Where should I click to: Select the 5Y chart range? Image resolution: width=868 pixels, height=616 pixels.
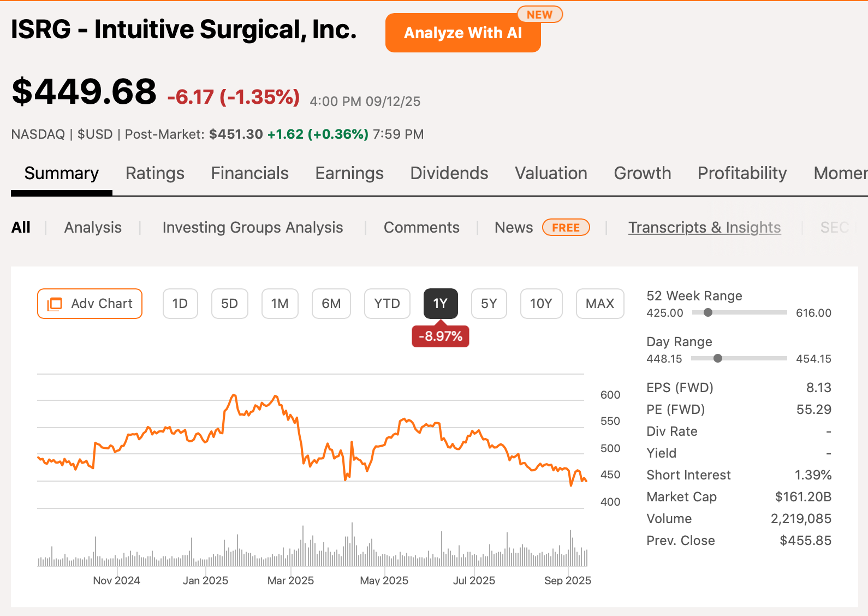(x=489, y=304)
